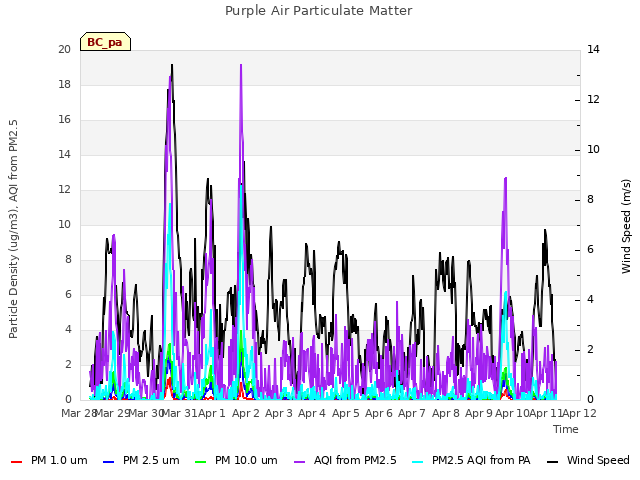Viewport: 640px width, 480px height.
Task: Click the Apr 2 x-axis tick label
Action: [246, 413]
